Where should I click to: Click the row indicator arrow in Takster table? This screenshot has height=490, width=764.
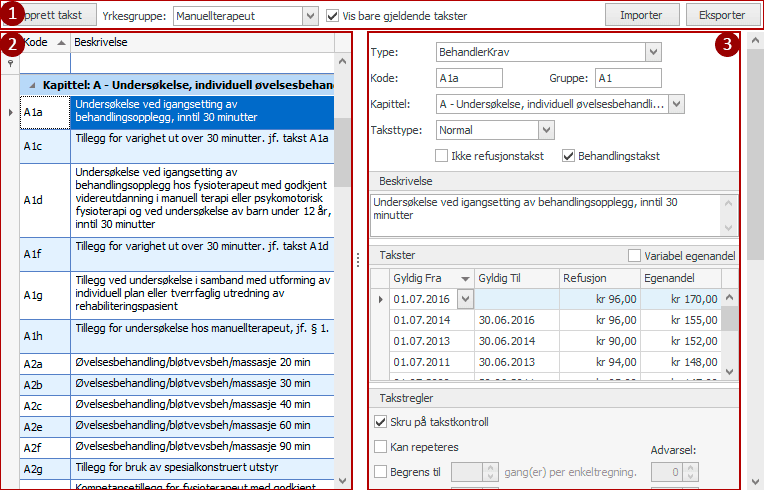click(381, 299)
